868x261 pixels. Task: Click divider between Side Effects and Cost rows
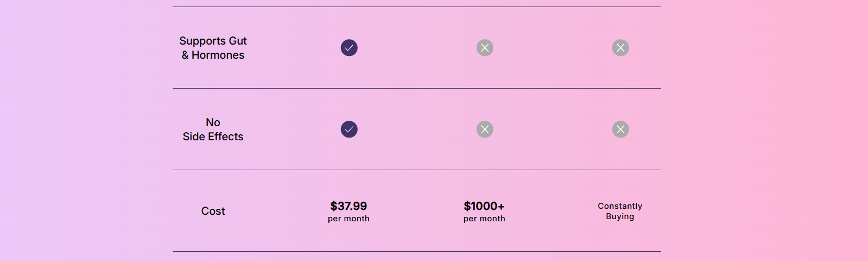coord(417,170)
